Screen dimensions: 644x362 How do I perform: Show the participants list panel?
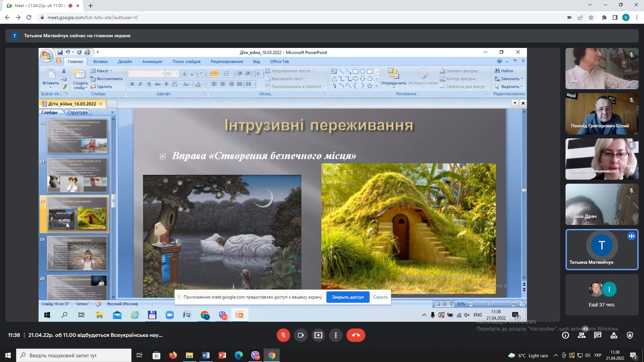tap(582, 335)
